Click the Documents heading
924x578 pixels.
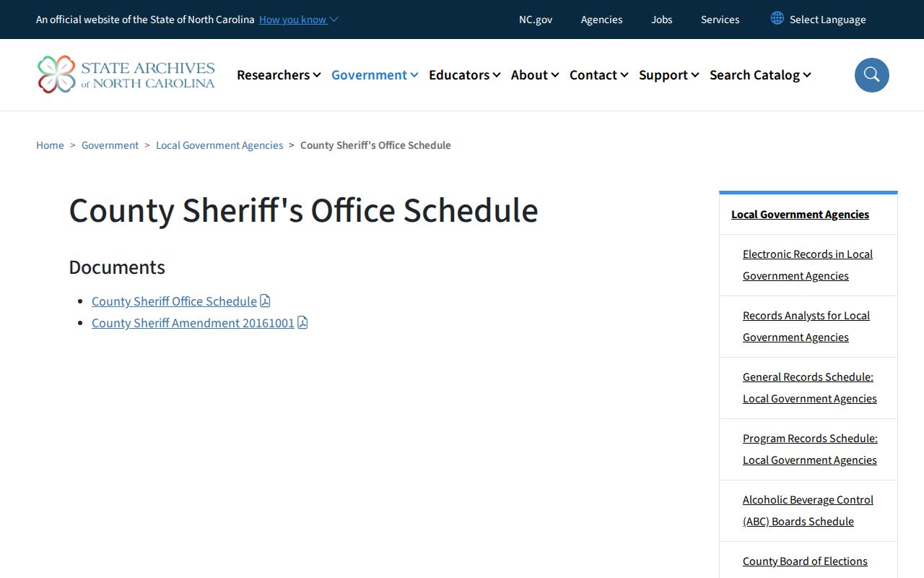(x=117, y=267)
